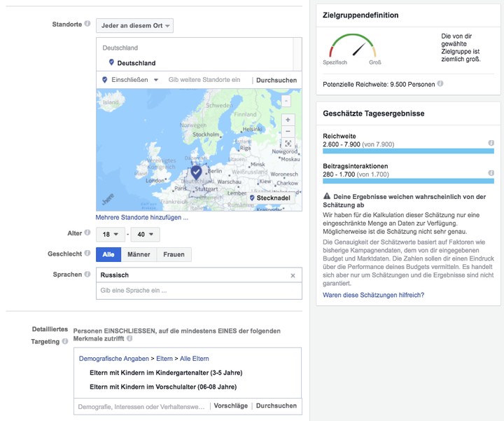Screen dimensions: 504x421
Task: Click 'Gib weitere Standorte ein' input
Action: (204, 80)
